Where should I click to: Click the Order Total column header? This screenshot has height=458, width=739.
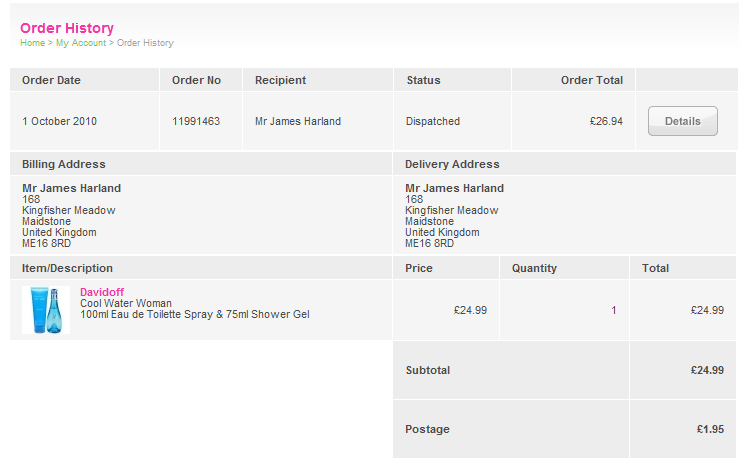591,80
